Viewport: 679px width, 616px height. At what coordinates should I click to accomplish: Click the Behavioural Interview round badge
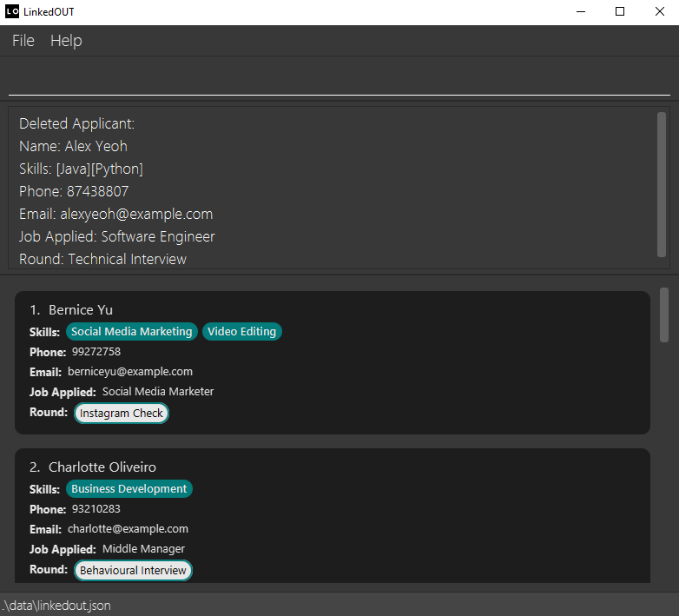(x=133, y=571)
